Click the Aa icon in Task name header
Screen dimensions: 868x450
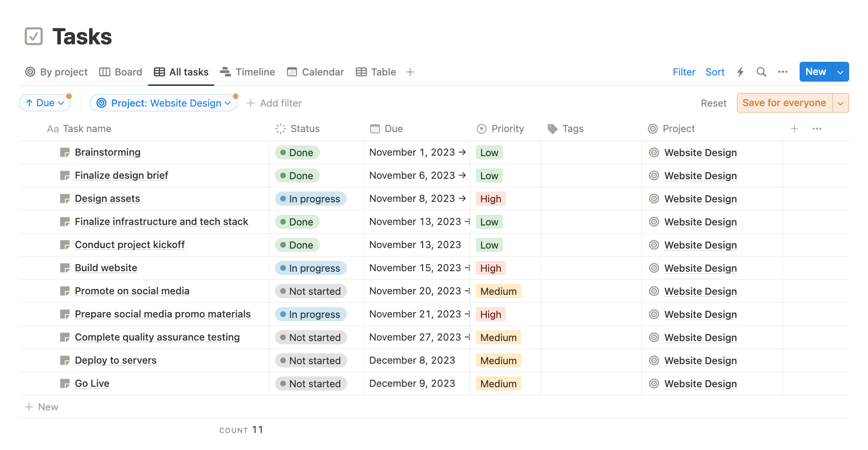pyautogui.click(x=52, y=128)
